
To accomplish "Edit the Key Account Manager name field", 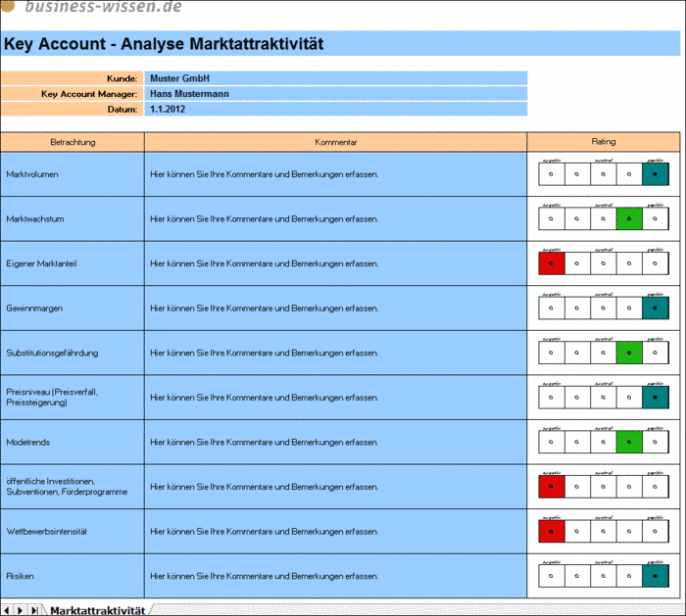I will coord(335,94).
